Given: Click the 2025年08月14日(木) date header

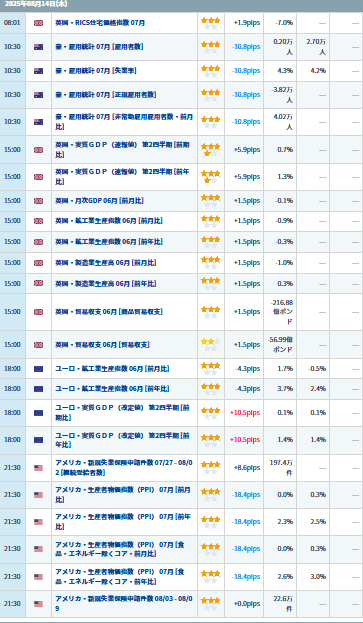Looking at the screenshot, I should pos(36,4).
